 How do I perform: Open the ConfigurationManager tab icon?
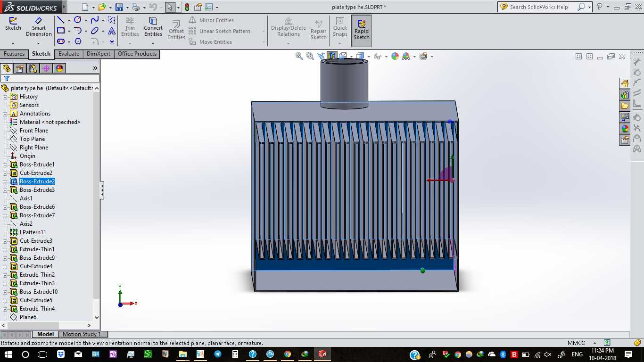point(33,68)
